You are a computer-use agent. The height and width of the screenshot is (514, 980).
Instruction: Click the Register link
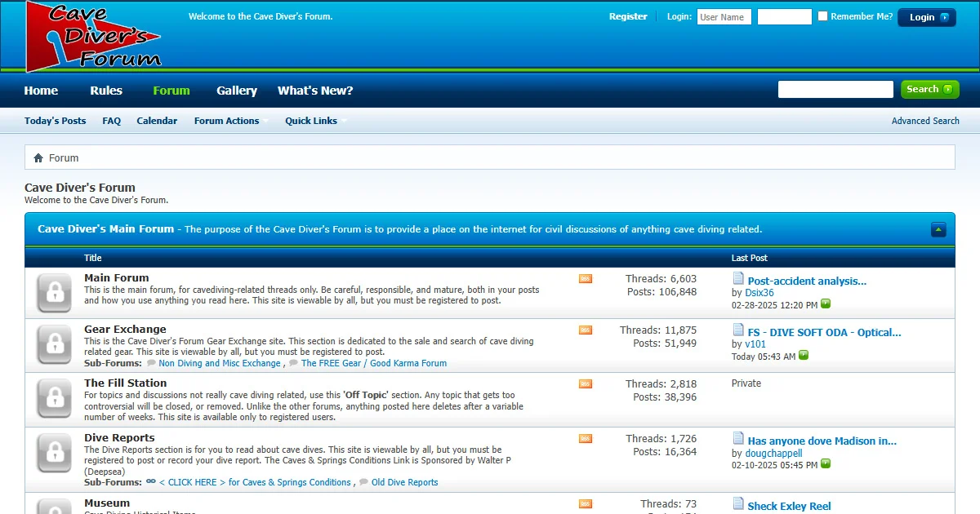(x=628, y=16)
